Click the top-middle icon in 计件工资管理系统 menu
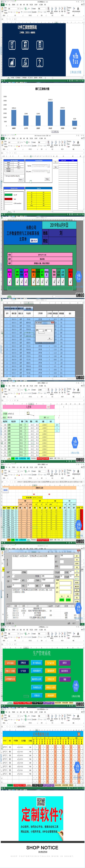 coord(25,44)
